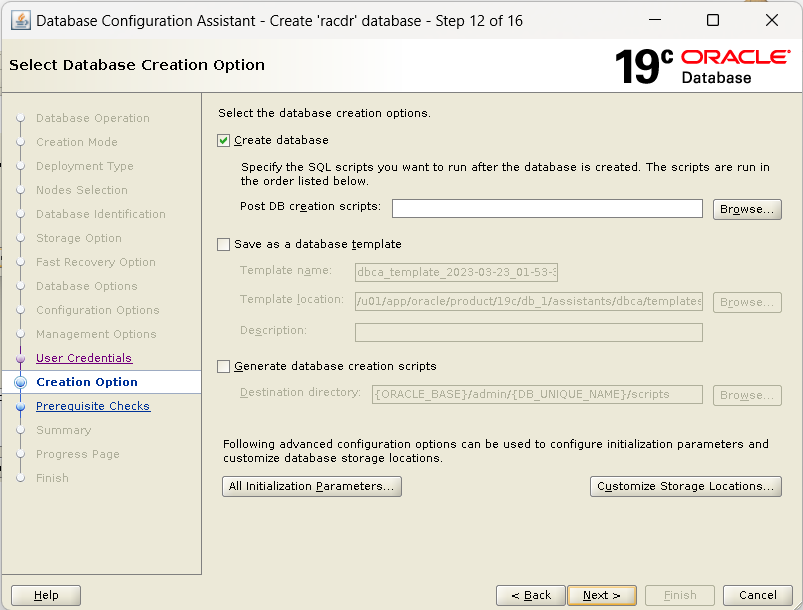The width and height of the screenshot is (803, 610).
Task: Browse for post DB creation scripts
Action: click(x=747, y=209)
